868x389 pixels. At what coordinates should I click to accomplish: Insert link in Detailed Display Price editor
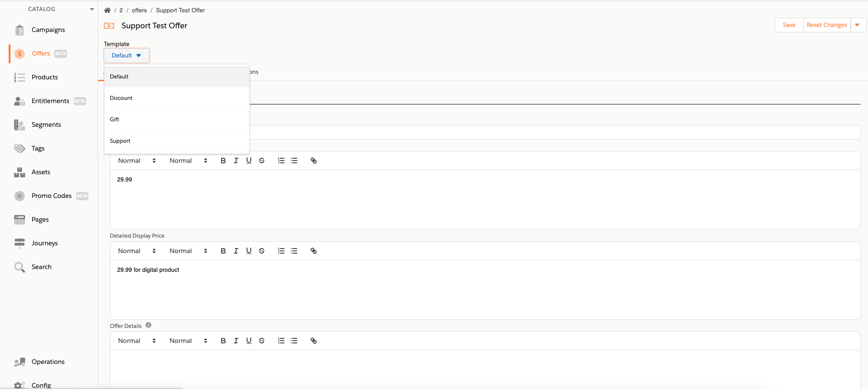pyautogui.click(x=314, y=251)
